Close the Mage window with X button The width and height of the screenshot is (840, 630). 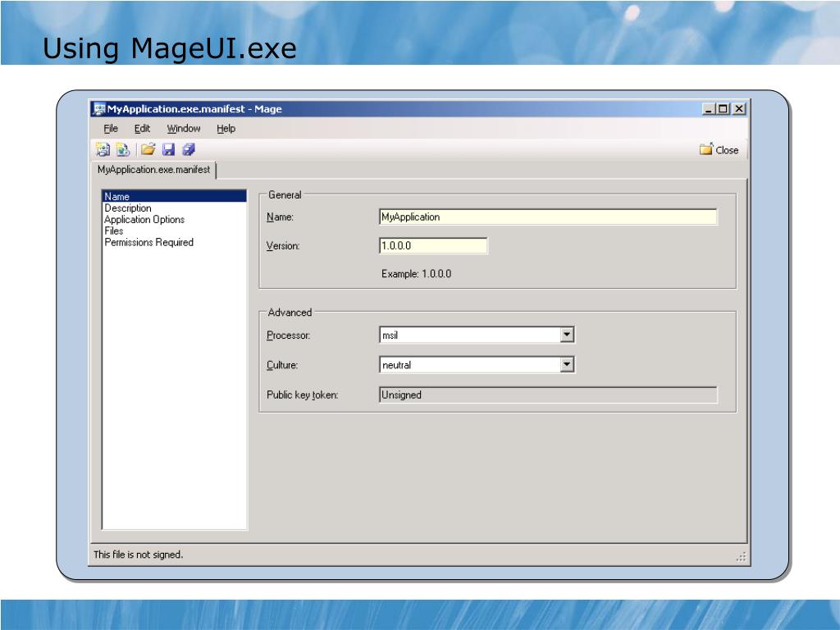pos(739,109)
